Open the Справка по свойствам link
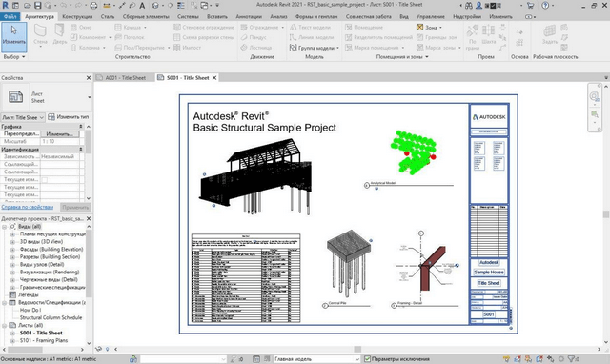The width and height of the screenshot is (610, 364). coord(28,207)
